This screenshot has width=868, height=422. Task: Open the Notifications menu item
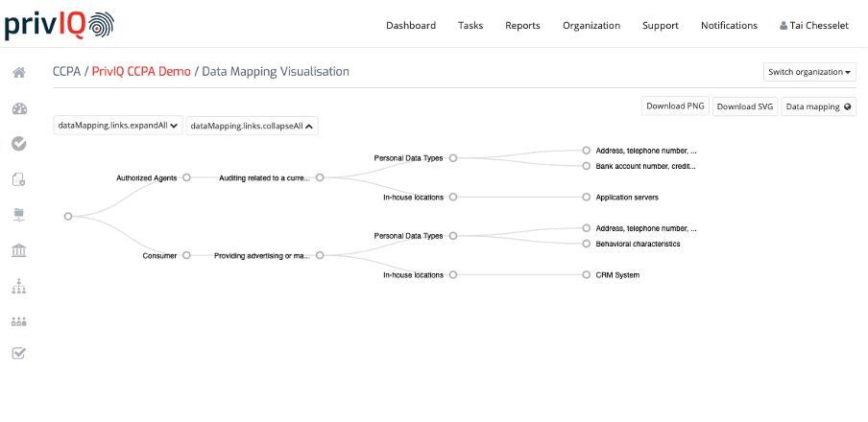point(729,26)
